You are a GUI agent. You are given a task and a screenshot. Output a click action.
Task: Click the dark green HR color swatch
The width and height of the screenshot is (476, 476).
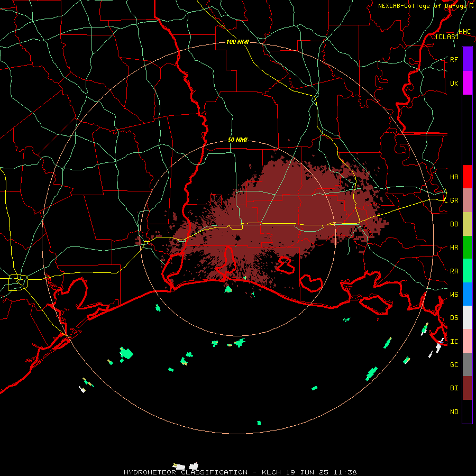coord(467,247)
